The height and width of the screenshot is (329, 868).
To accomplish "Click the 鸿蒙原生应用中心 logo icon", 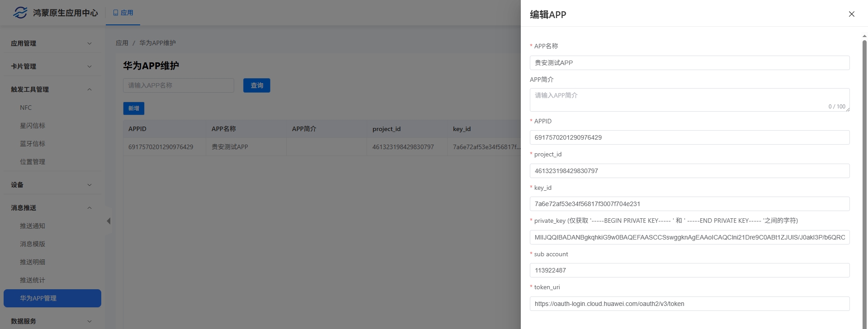I will tap(20, 13).
